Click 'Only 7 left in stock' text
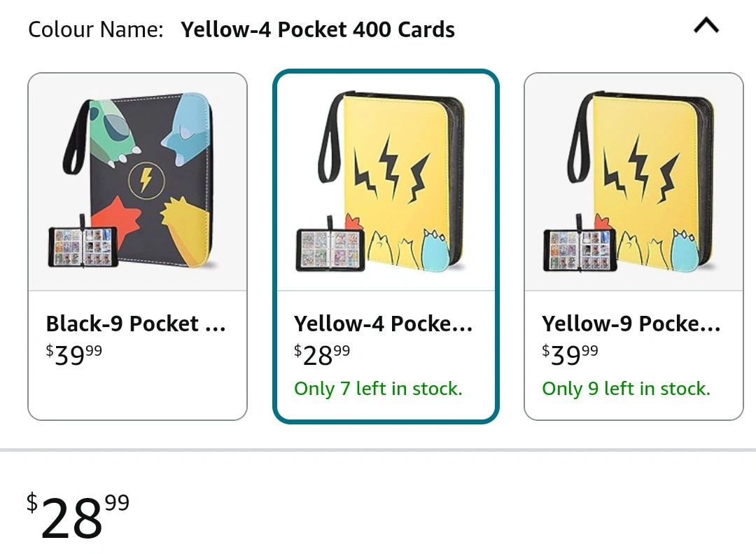This screenshot has height=554, width=756. click(x=379, y=389)
